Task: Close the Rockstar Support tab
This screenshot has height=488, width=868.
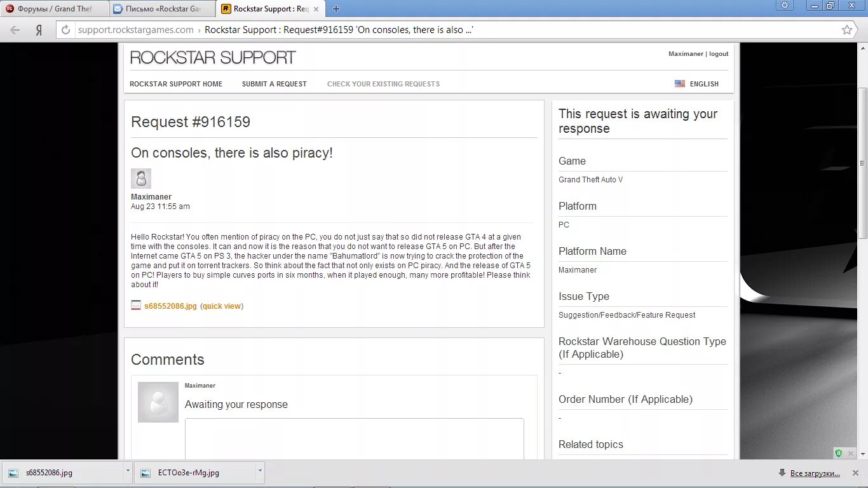Action: tap(316, 9)
